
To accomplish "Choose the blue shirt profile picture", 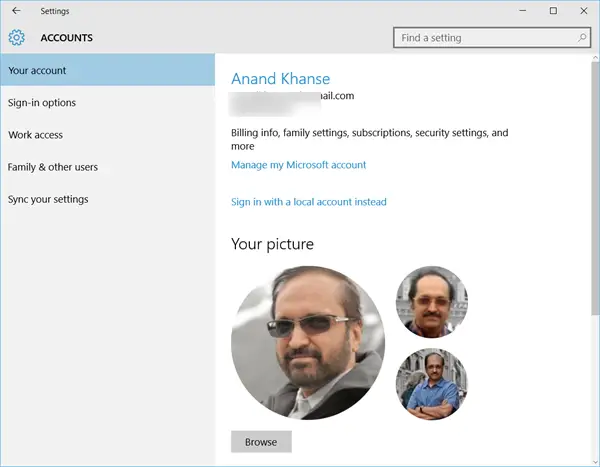I will click(432, 384).
